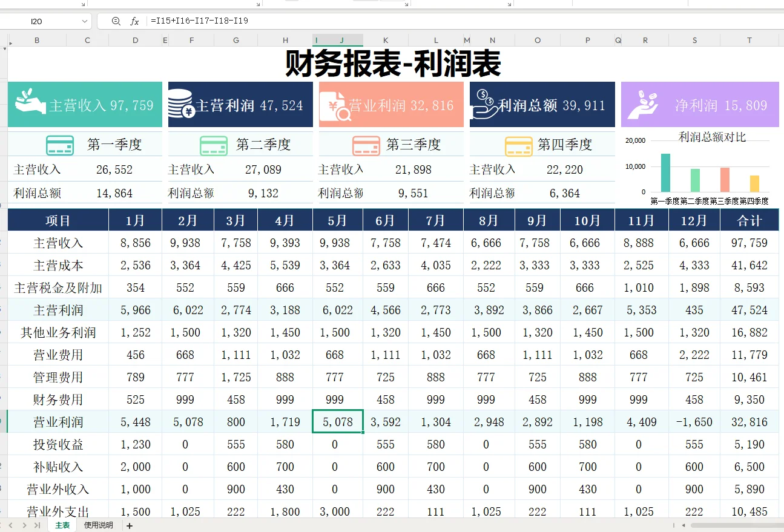Click the formula input showing =I15+I16-I17-I18-I19
This screenshot has height=532, width=784.
pyautogui.click(x=199, y=21)
